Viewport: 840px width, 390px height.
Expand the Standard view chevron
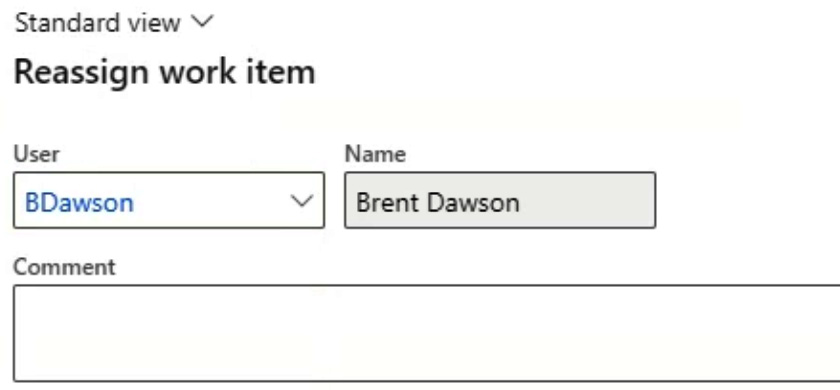click(x=202, y=22)
